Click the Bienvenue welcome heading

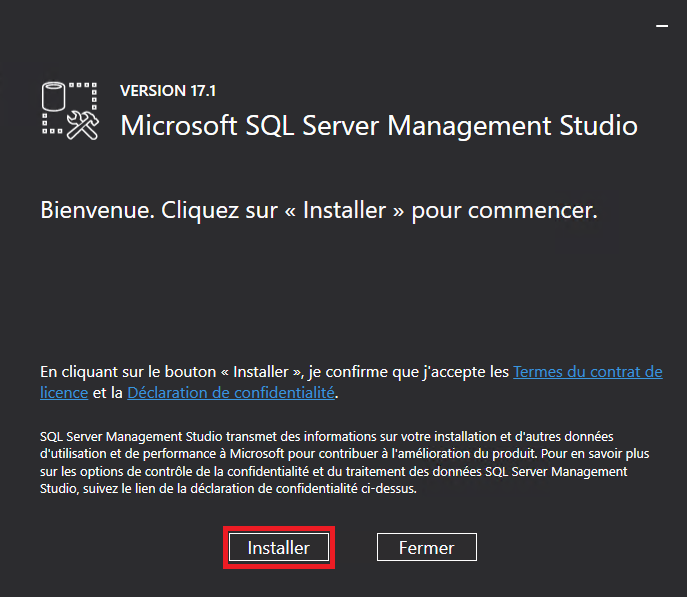[318, 212]
